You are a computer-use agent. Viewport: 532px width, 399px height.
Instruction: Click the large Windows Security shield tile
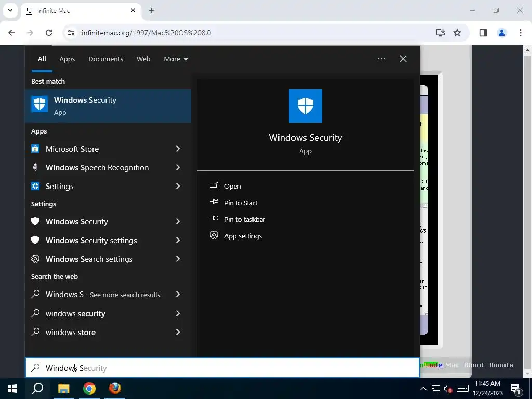click(305, 106)
